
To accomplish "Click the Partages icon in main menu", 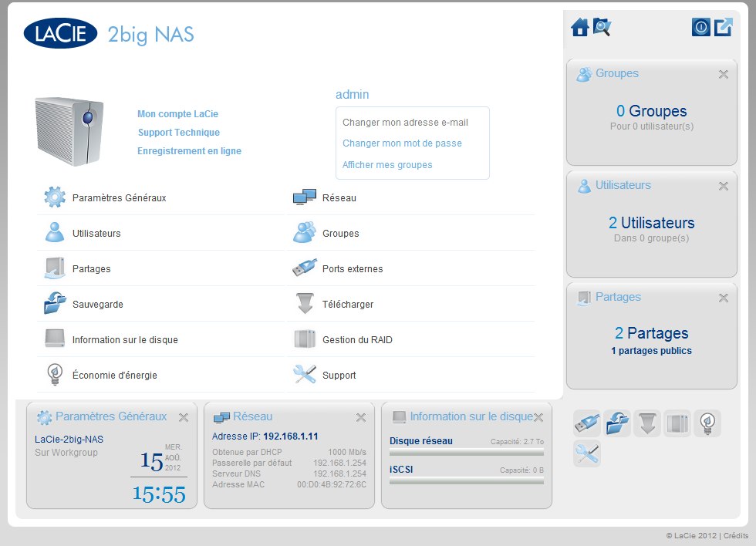I will point(55,268).
